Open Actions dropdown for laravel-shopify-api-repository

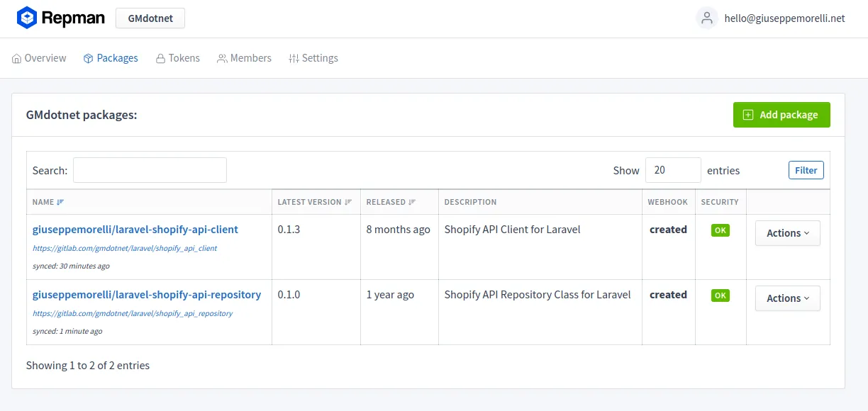point(787,298)
